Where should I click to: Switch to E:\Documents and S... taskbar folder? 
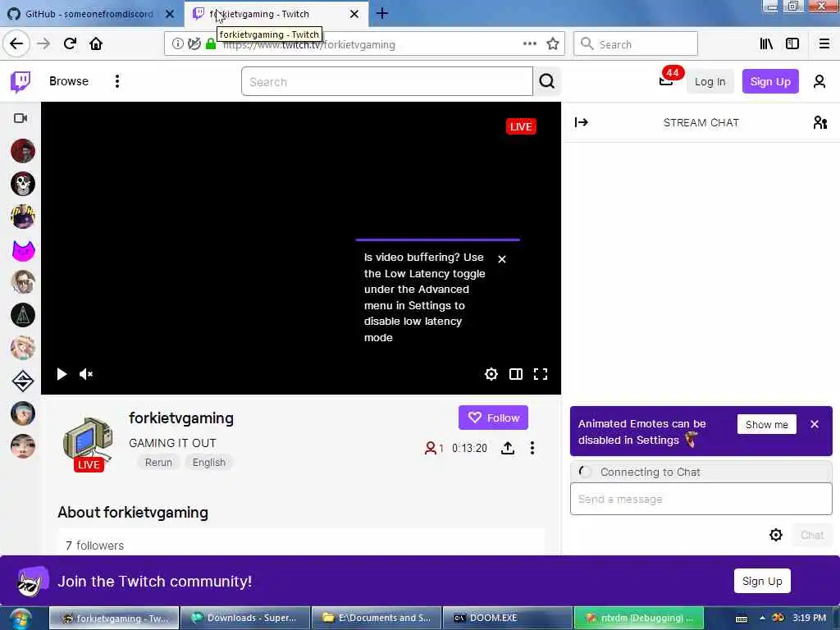377,619
